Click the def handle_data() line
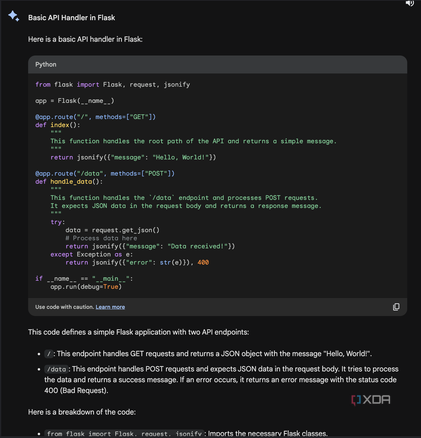The height and width of the screenshot is (438, 421). 69,182
